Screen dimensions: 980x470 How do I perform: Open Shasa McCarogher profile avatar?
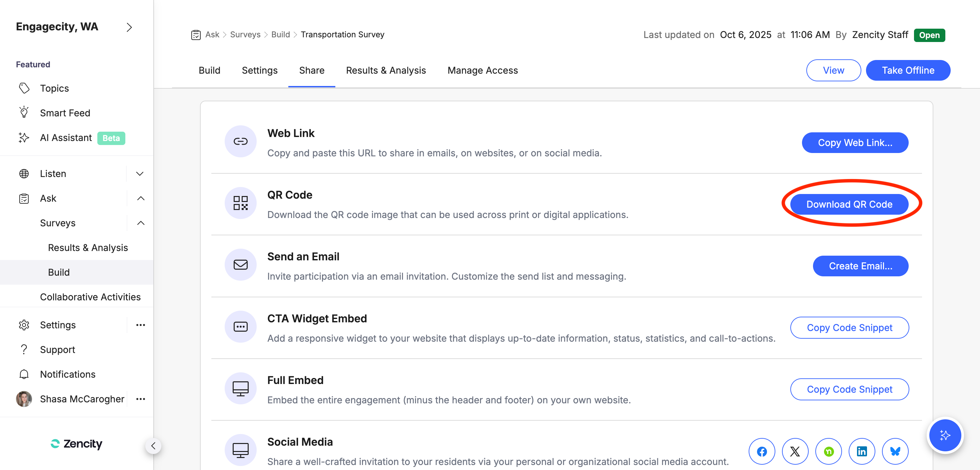pos(24,399)
